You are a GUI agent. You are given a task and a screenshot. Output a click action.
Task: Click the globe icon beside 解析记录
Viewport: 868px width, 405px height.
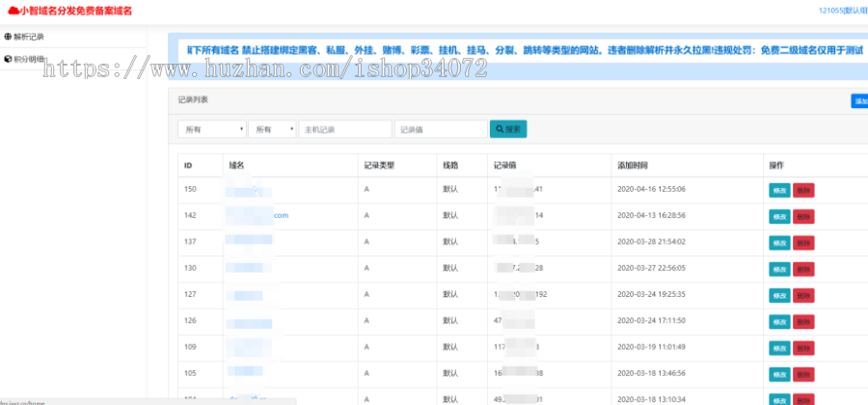point(8,37)
